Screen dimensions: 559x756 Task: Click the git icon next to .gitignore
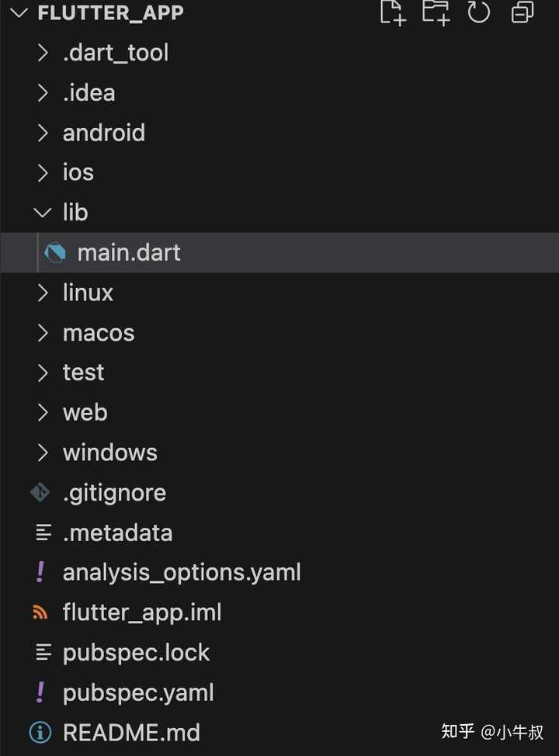(x=39, y=492)
